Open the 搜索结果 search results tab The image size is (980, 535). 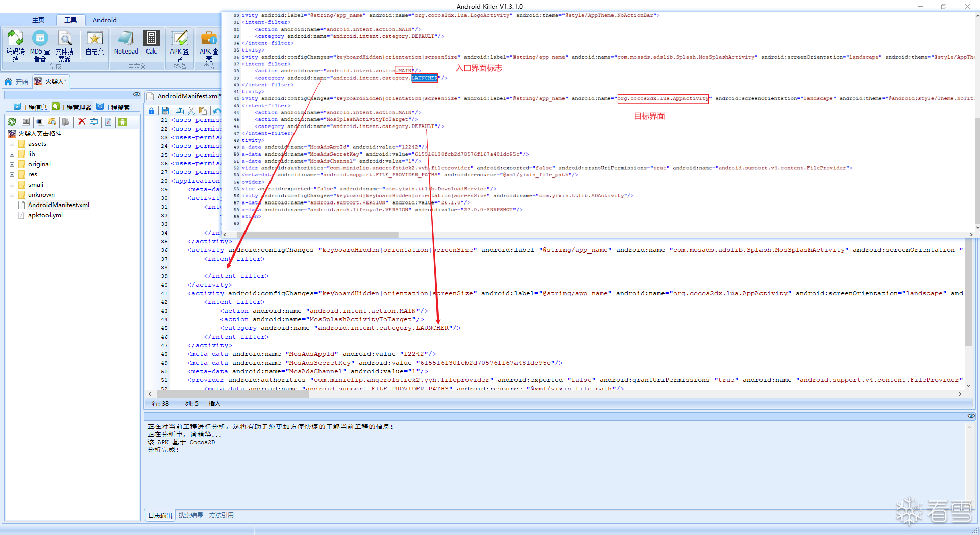(x=191, y=515)
